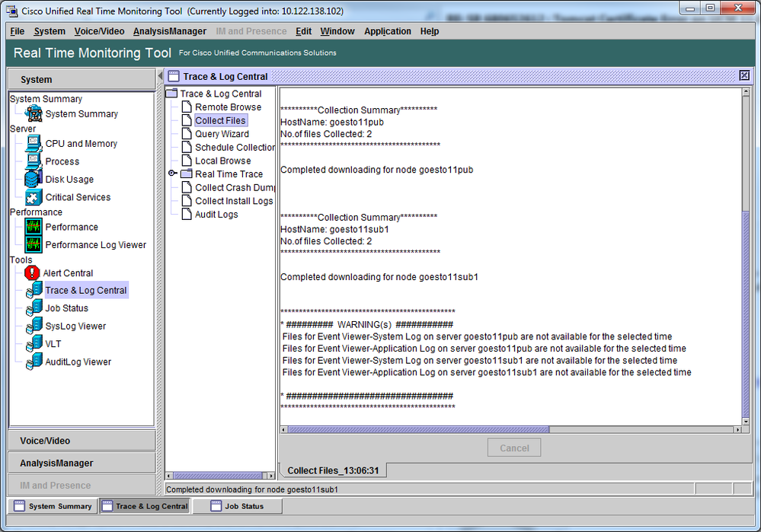Click the Local Browse document icon

187,161
